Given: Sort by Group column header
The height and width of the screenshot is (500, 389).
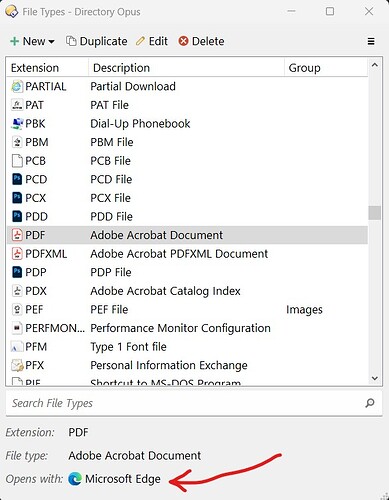Looking at the screenshot, I should tap(326, 68).
